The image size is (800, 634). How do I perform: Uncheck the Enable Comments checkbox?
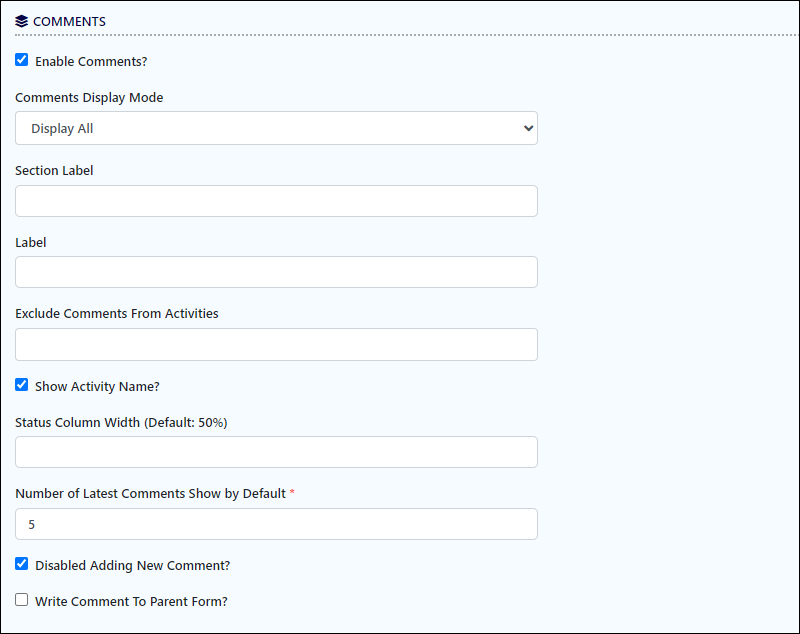(21, 60)
